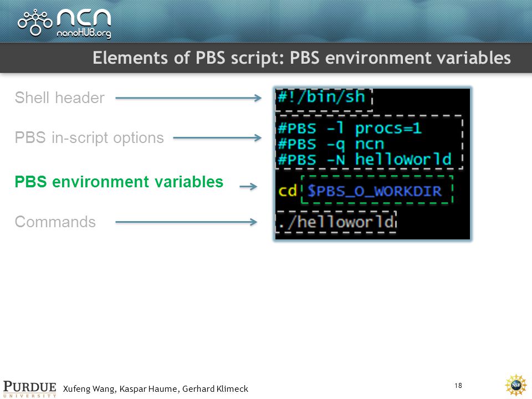Select the slide title about PBS environment variables

click(301, 58)
